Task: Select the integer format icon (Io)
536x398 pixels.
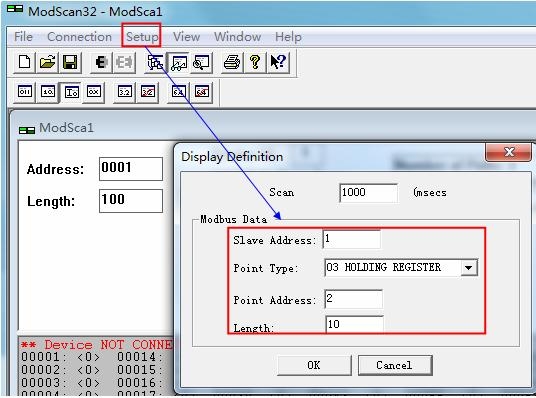Action: 71,92
